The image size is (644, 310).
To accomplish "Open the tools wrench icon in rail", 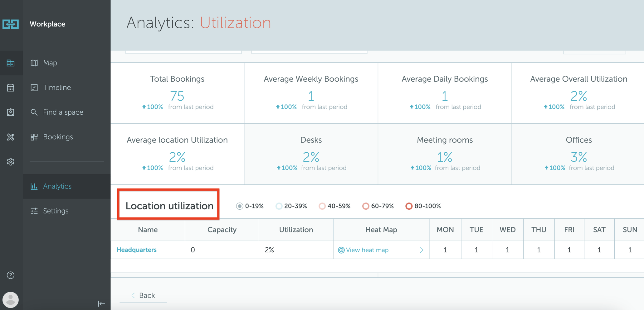I will pos(11,137).
